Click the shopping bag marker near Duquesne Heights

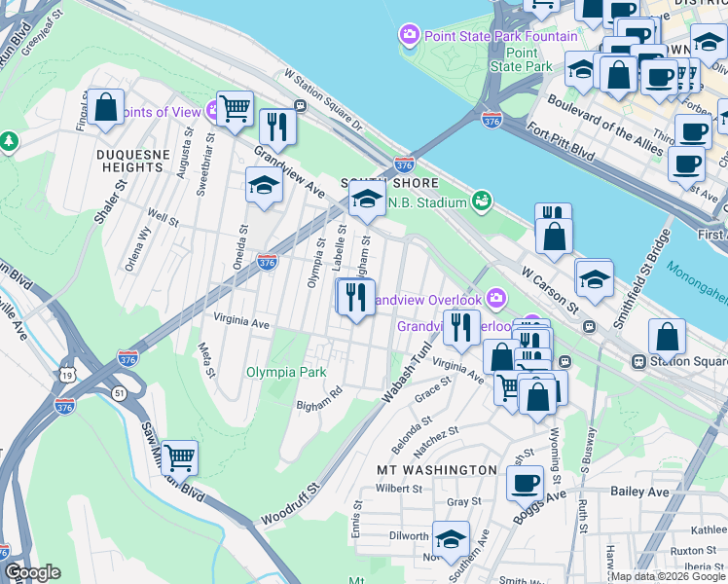point(106,110)
